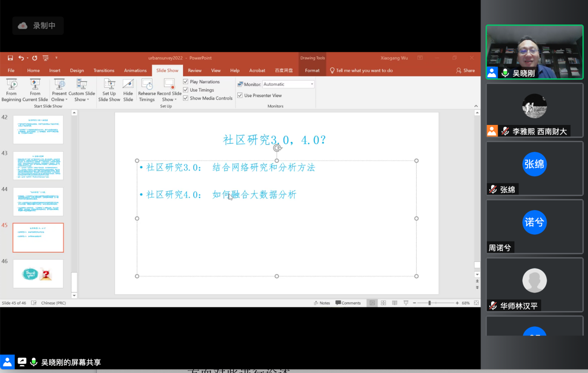Open the Drawing Tools Format tab
Screen dimensions: 588x373
312,70
